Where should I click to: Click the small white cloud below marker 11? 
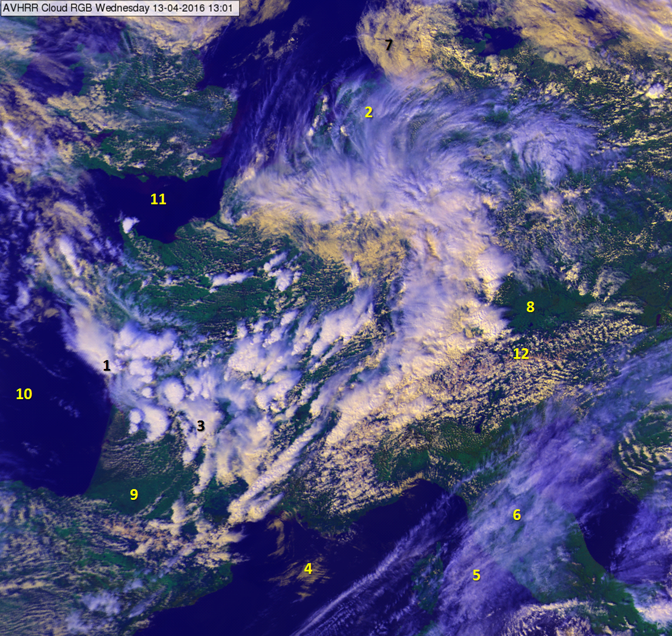coord(129,224)
